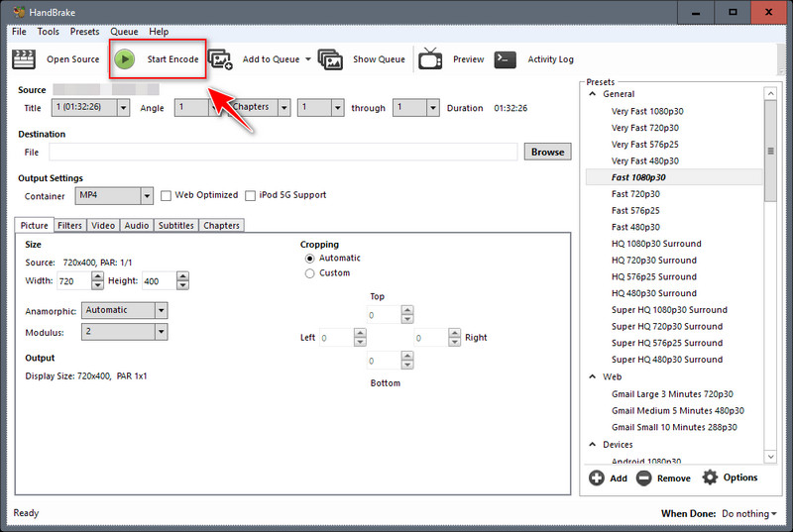Click the Preview label

click(468, 59)
